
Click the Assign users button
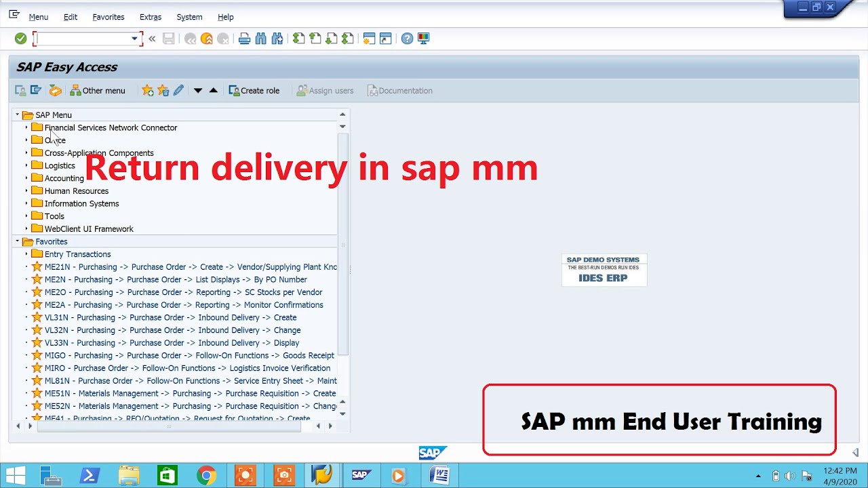tap(325, 90)
